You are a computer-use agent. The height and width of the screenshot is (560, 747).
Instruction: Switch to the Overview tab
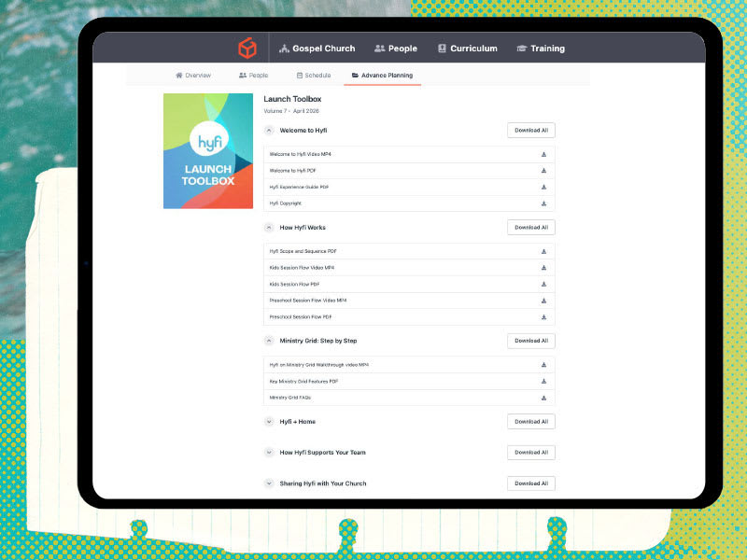(x=193, y=76)
